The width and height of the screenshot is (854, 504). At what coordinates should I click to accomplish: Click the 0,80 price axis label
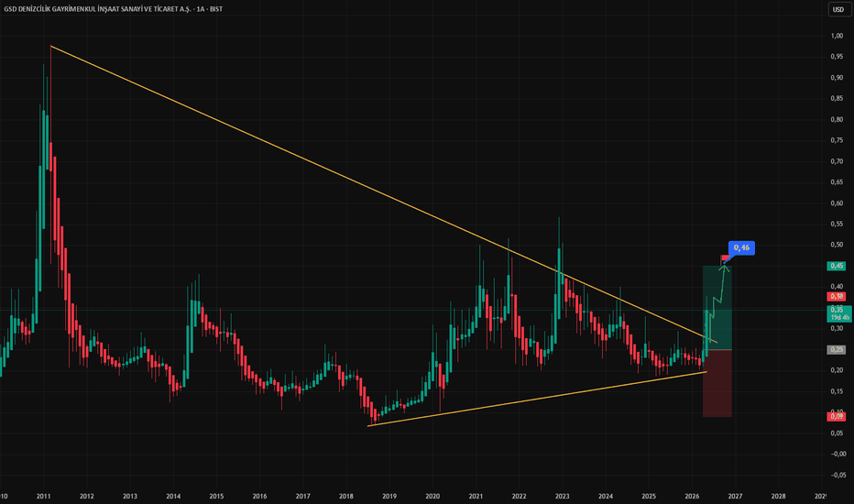point(837,119)
